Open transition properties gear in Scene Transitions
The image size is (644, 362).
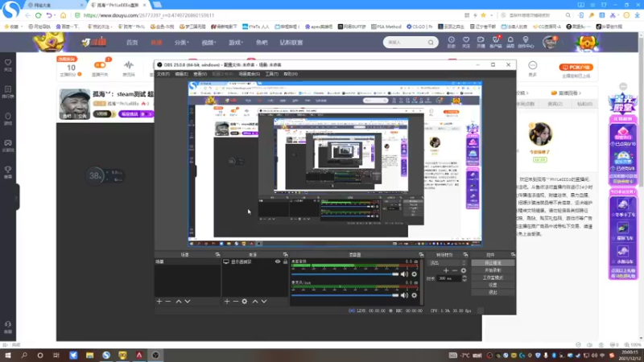tap(464, 270)
